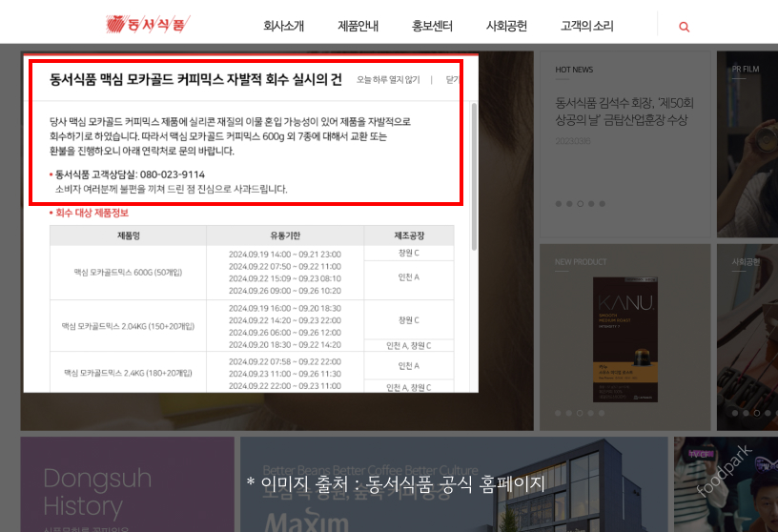Open the PR FILM card
The image size is (778, 532).
click(x=747, y=144)
